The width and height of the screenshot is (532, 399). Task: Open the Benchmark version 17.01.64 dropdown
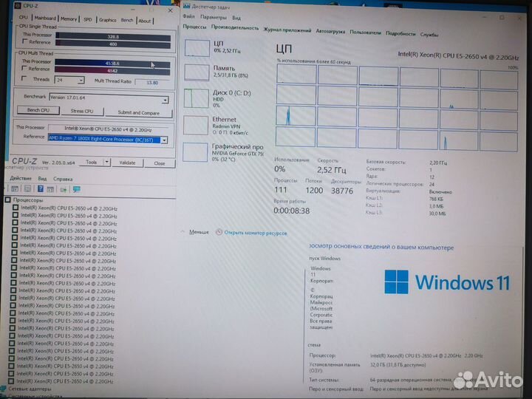point(165,100)
